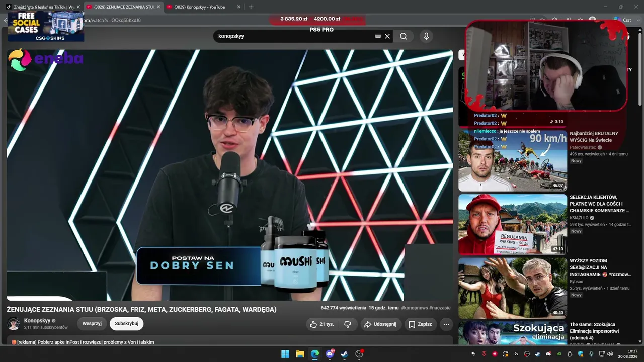The height and width of the screenshot is (362, 644).
Task: Open the on-screen keyboard icon in search box
Action: click(378, 36)
